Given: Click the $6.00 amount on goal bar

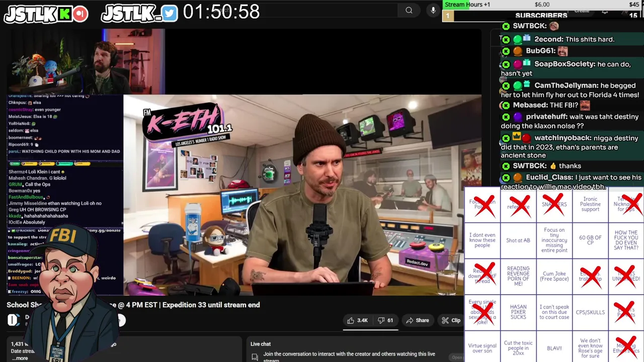Looking at the screenshot, I should (542, 5).
